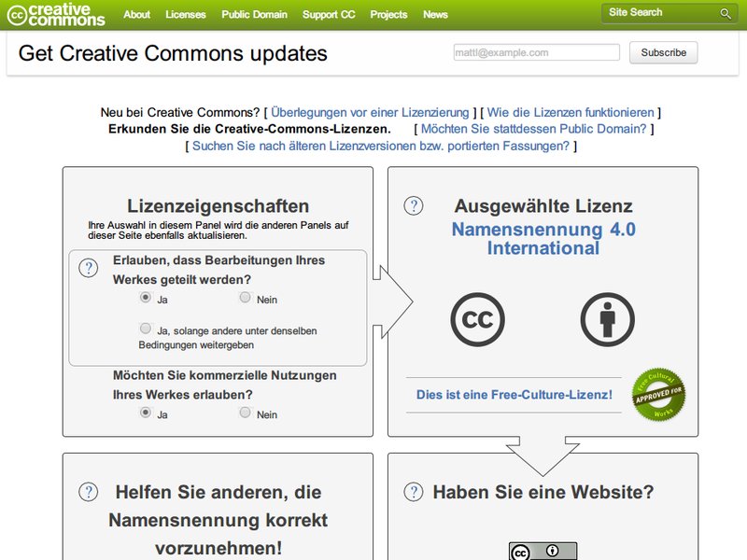747x560 pixels.
Task: Click the attribution person circle icon
Action: pyautogui.click(x=608, y=319)
